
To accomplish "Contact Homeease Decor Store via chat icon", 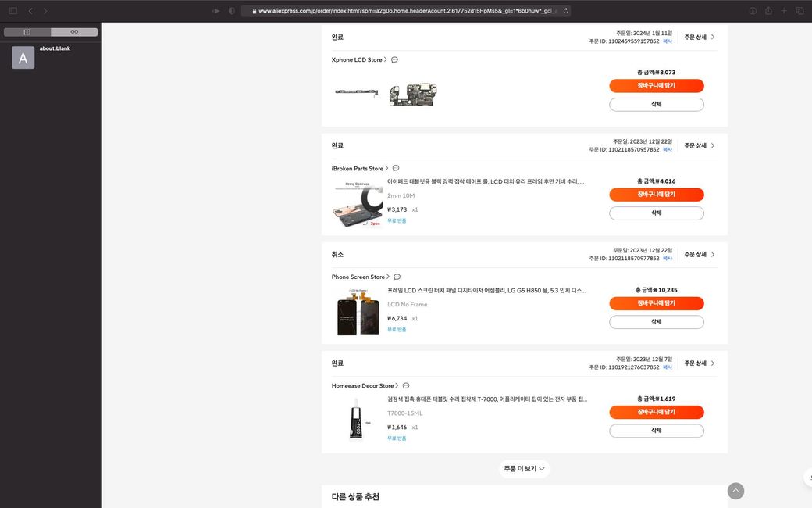I will (x=406, y=386).
